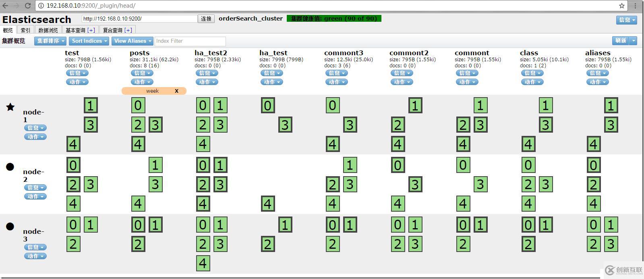
Task: Open shard 1 of commont3 on node-2
Action: pyautogui.click(x=350, y=165)
